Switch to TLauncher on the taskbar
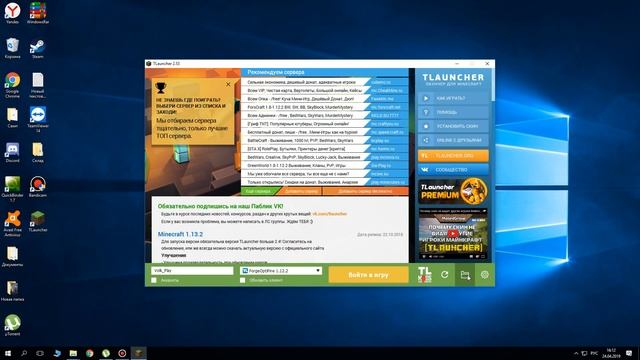Screen dimensions: 640x360 (138, 353)
